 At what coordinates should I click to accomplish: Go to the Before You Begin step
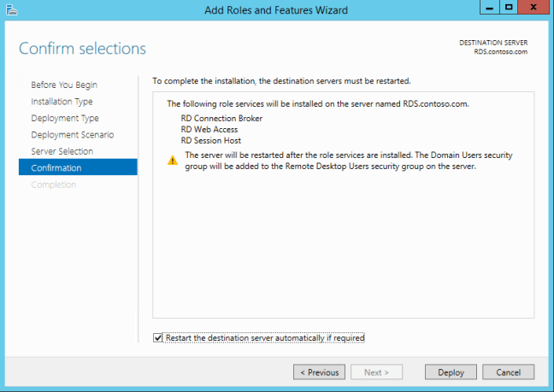point(64,85)
